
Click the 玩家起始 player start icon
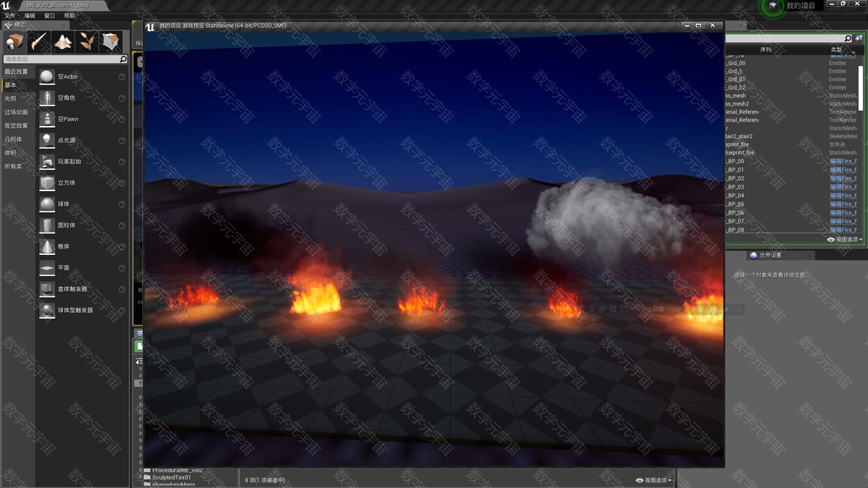click(x=47, y=161)
